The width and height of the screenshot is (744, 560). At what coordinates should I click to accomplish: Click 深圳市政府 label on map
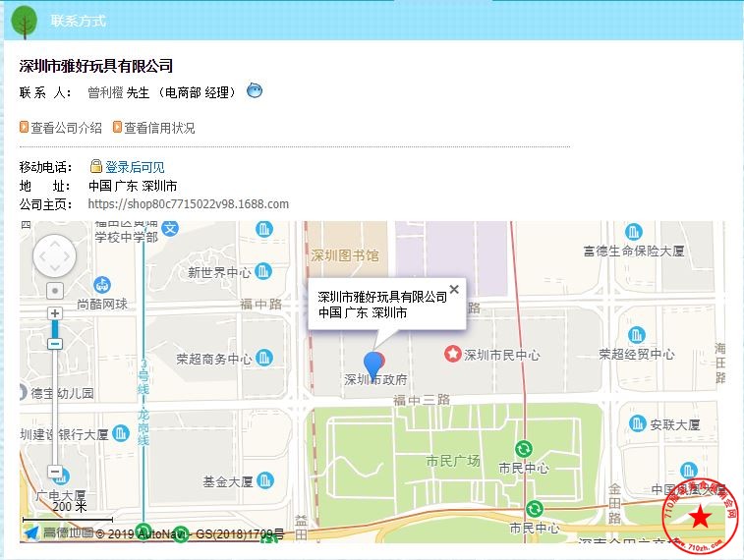coord(375,379)
